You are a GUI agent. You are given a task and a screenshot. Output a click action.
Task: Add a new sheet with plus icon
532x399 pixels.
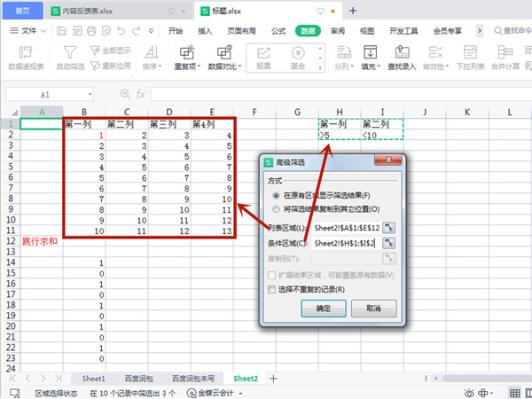(273, 379)
